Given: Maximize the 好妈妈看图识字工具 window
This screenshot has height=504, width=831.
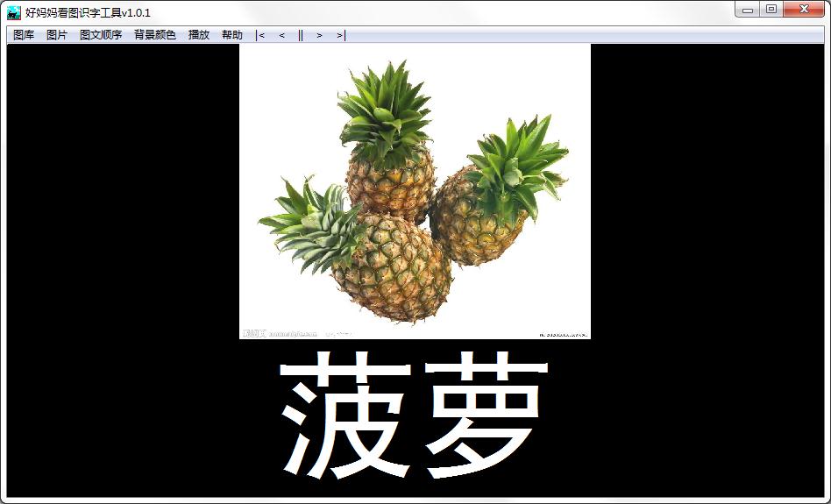Looking at the screenshot, I should (x=771, y=10).
